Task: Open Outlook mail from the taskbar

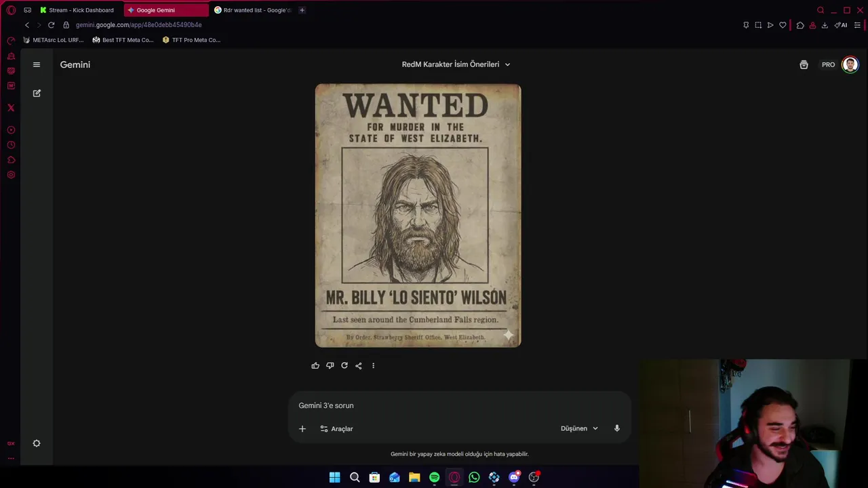Action: click(x=394, y=477)
